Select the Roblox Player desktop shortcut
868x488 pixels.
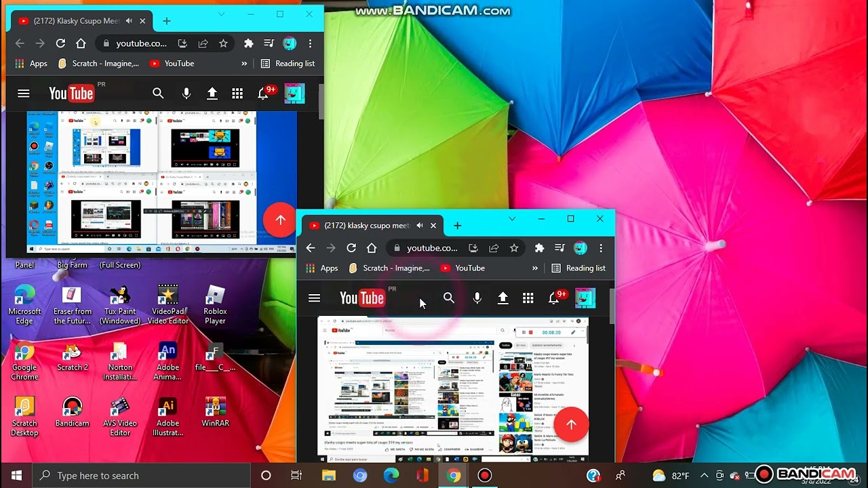tap(215, 305)
